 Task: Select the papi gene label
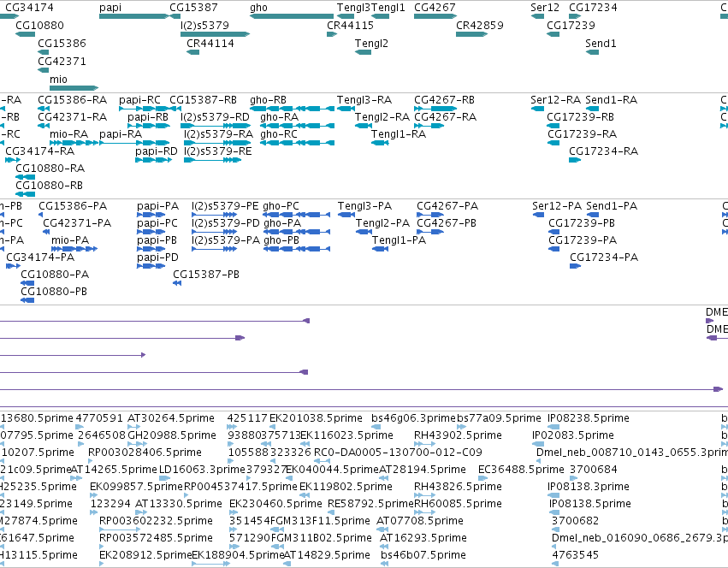110,8
